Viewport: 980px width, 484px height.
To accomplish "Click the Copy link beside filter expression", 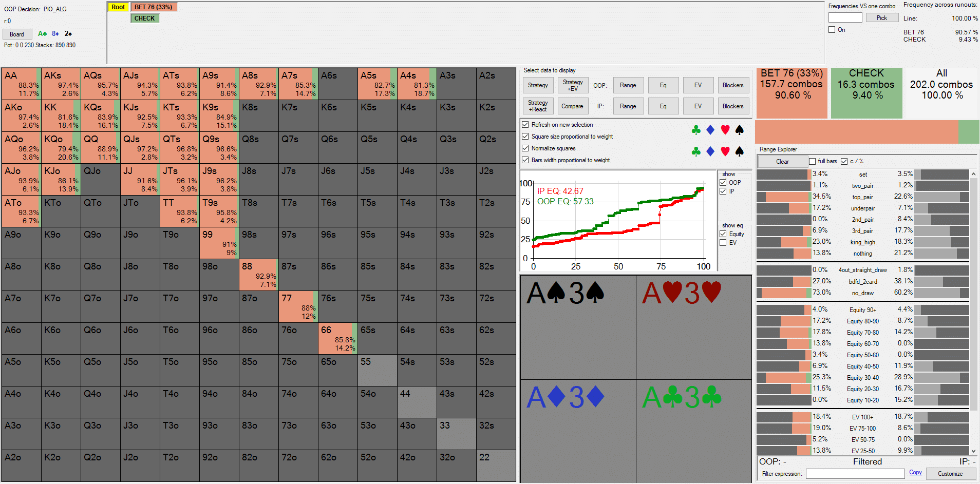I will coord(915,473).
